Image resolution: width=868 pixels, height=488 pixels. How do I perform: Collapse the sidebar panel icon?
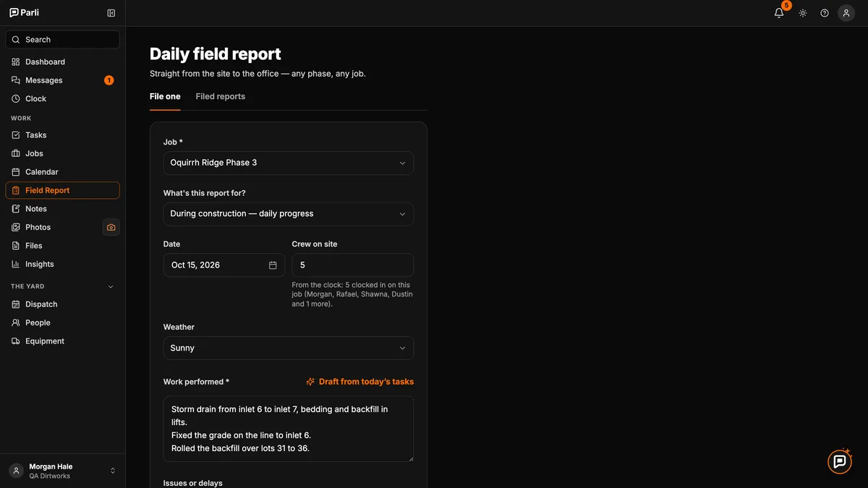click(111, 13)
